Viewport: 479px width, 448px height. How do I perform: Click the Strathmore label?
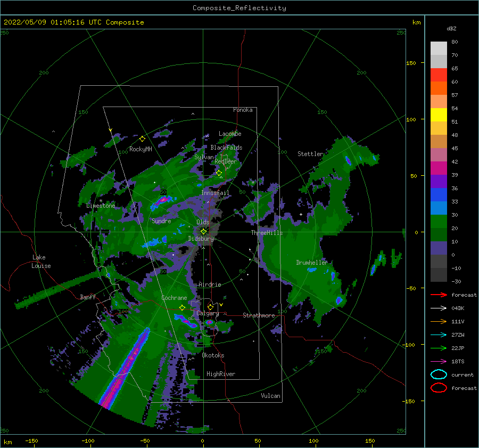(259, 315)
